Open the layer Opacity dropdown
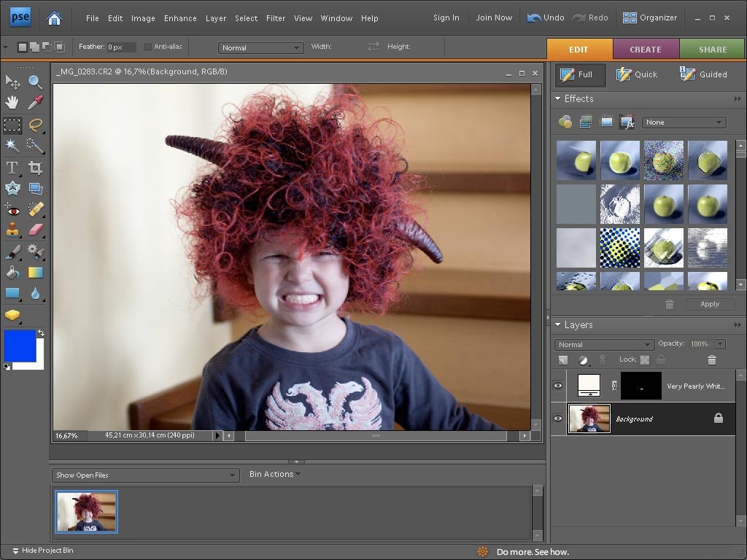The image size is (747, 560). click(x=719, y=344)
